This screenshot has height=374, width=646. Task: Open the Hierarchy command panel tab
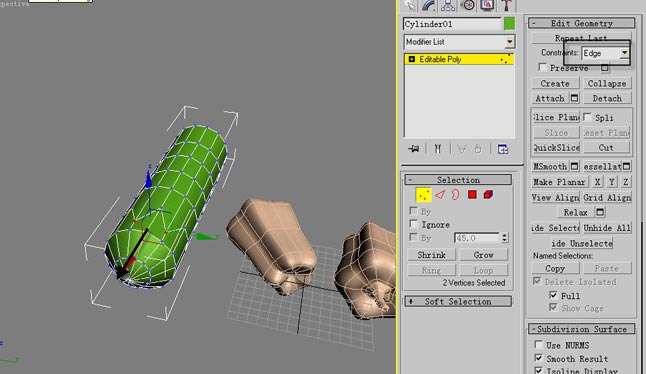coord(448,5)
